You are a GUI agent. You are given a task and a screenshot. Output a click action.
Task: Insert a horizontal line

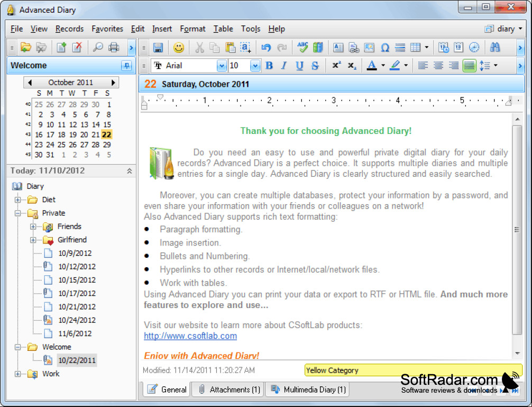400,48
